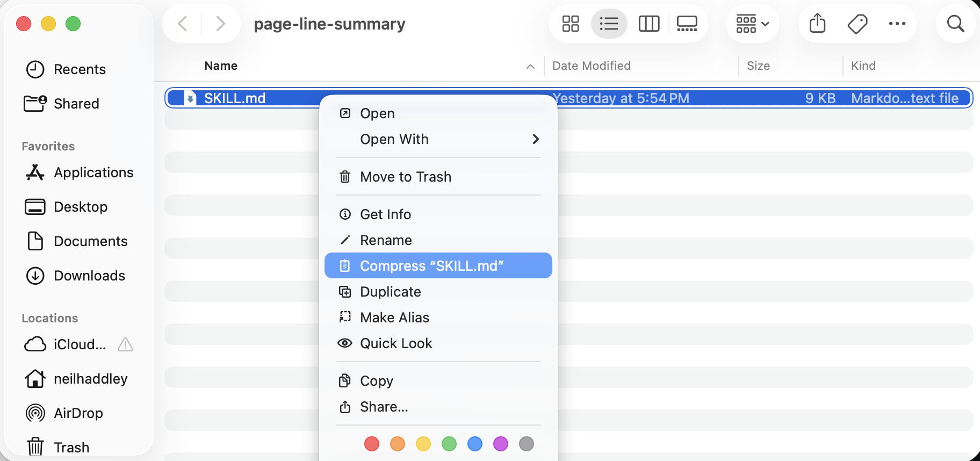Apply the green tag color
This screenshot has height=461, width=980.
[x=449, y=444]
